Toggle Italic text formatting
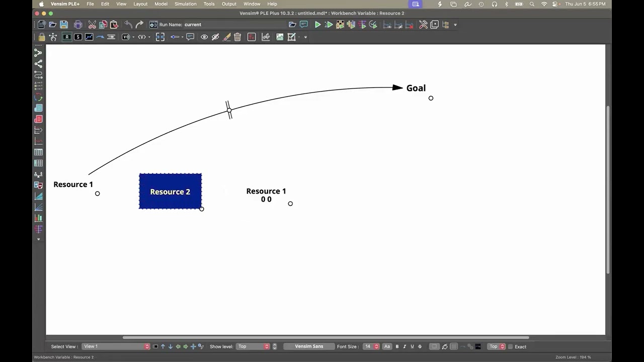Image resolution: width=644 pixels, height=362 pixels. coord(405,346)
